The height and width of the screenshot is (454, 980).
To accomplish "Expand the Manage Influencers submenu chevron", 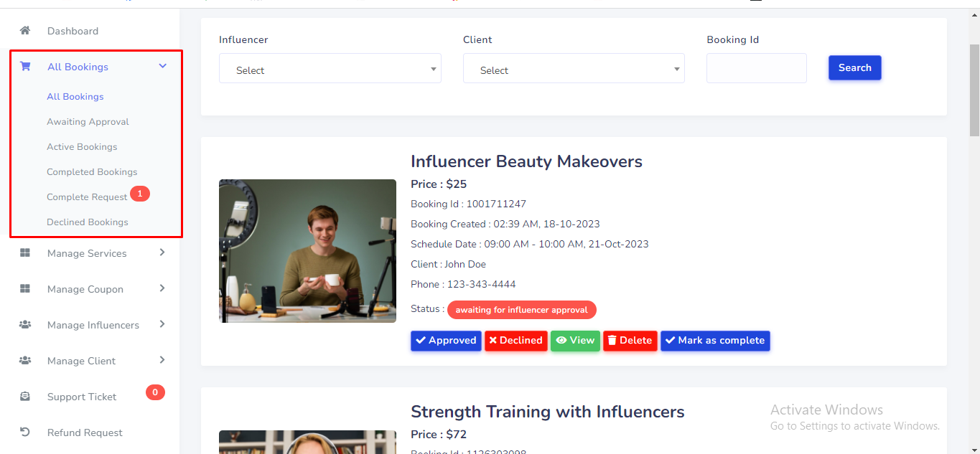I will pos(162,324).
